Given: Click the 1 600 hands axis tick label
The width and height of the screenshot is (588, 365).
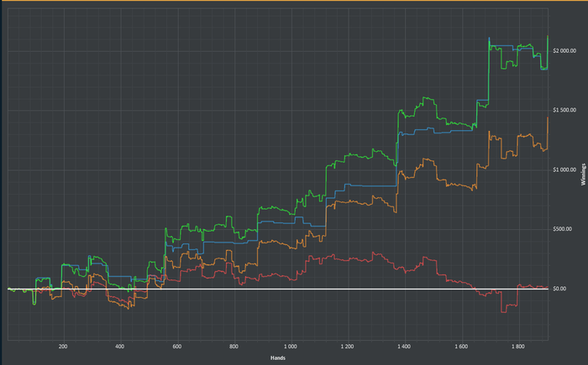Looking at the screenshot, I should (461, 347).
